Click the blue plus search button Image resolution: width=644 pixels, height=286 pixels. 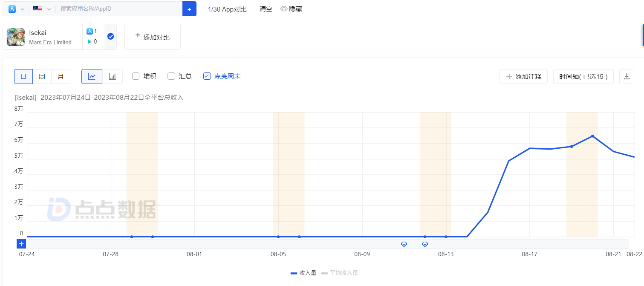(x=189, y=9)
